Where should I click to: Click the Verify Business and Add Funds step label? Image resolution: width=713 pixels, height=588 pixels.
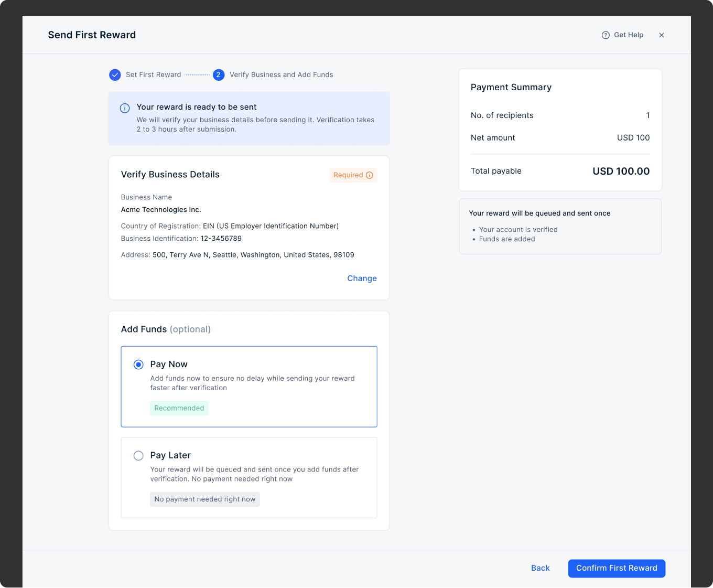(282, 75)
